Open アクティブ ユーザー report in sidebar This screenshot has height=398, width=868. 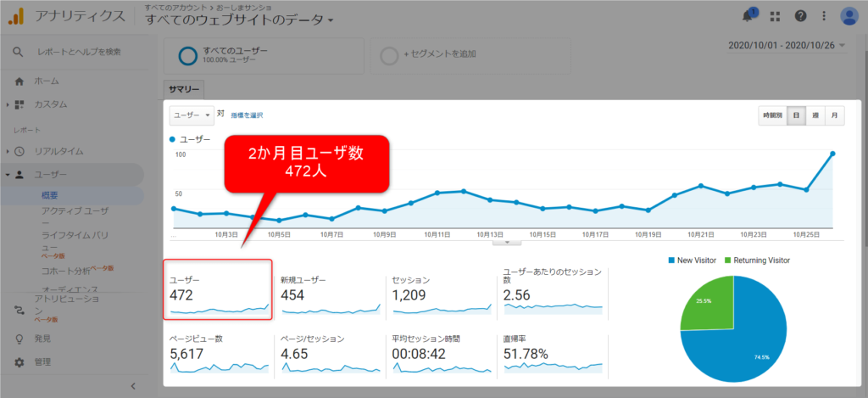click(74, 210)
